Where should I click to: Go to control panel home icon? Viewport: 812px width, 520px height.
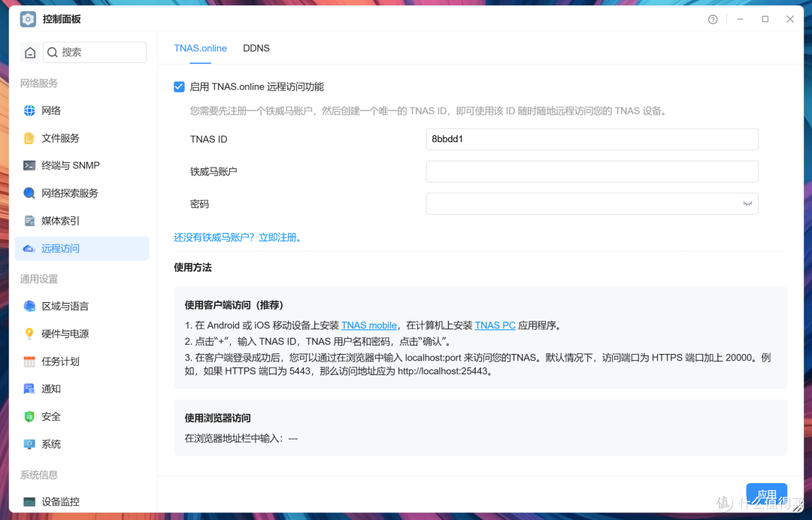30,53
